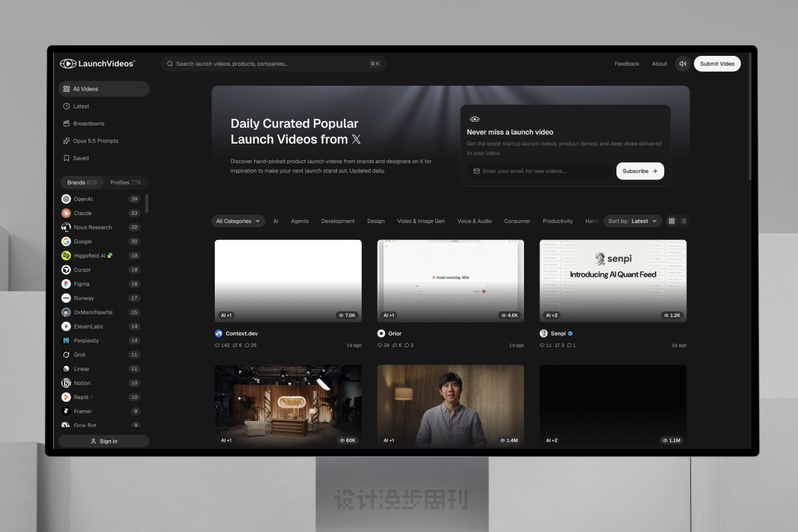This screenshot has height=532, width=798.
Task: Select the Linear brand icon
Action: click(66, 369)
